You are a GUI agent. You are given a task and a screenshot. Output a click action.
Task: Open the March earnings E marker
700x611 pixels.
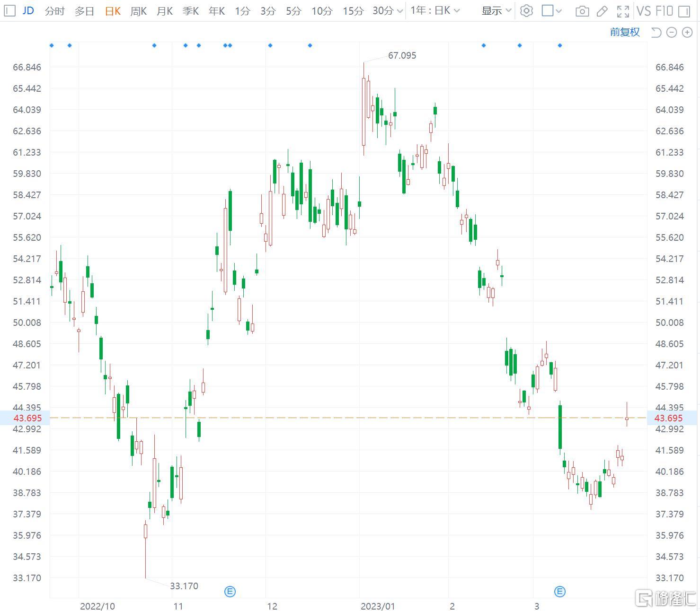(x=560, y=591)
